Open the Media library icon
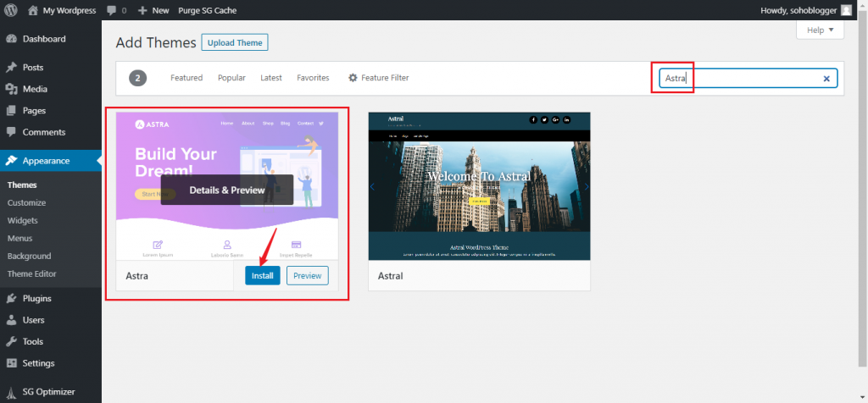This screenshot has width=868, height=403. click(11, 89)
